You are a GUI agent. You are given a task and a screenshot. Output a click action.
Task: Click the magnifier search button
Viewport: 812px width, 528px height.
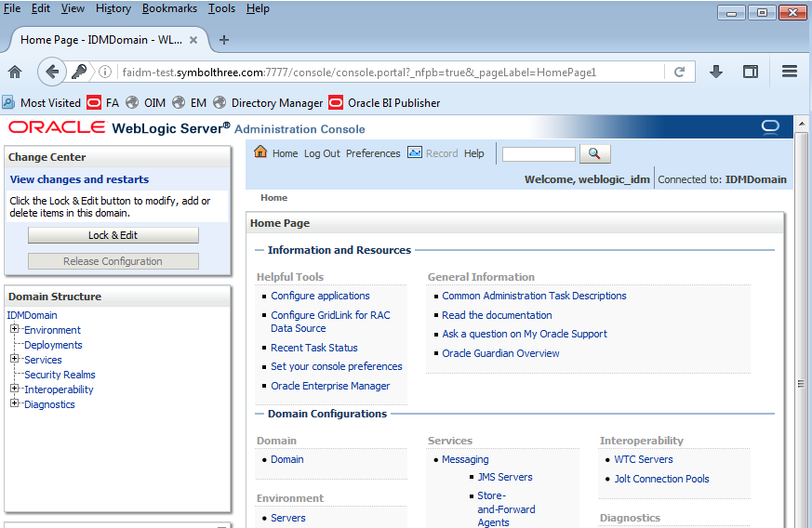tap(594, 153)
